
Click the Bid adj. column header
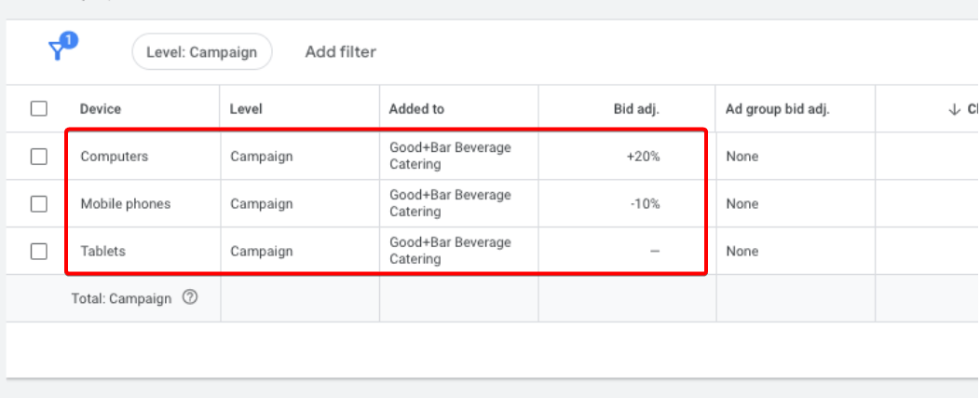pyautogui.click(x=638, y=109)
